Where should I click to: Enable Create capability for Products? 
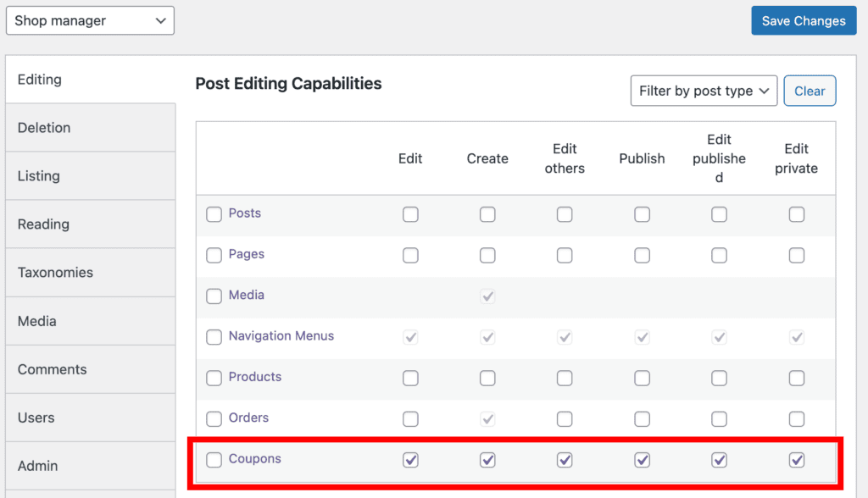(x=487, y=378)
